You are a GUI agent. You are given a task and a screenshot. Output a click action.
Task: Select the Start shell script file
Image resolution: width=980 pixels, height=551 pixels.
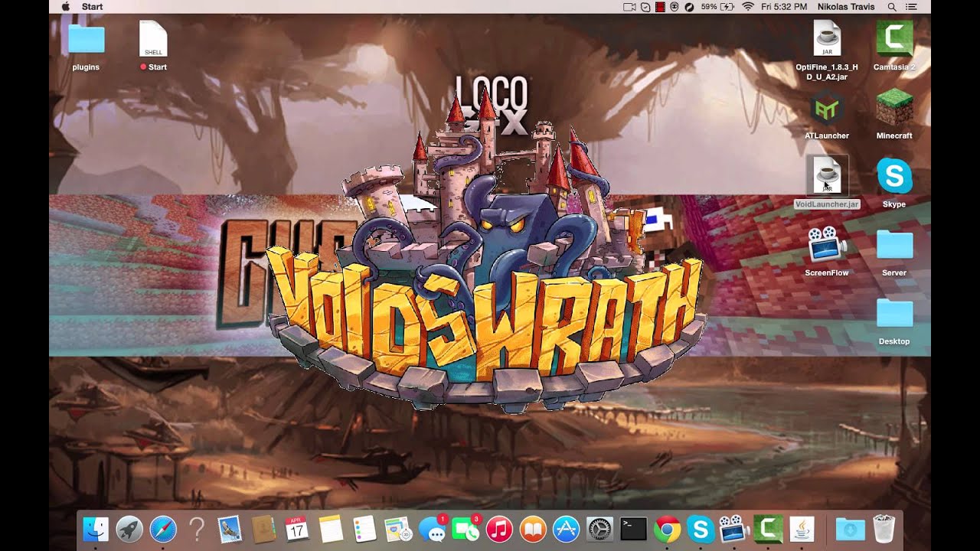coord(153,39)
